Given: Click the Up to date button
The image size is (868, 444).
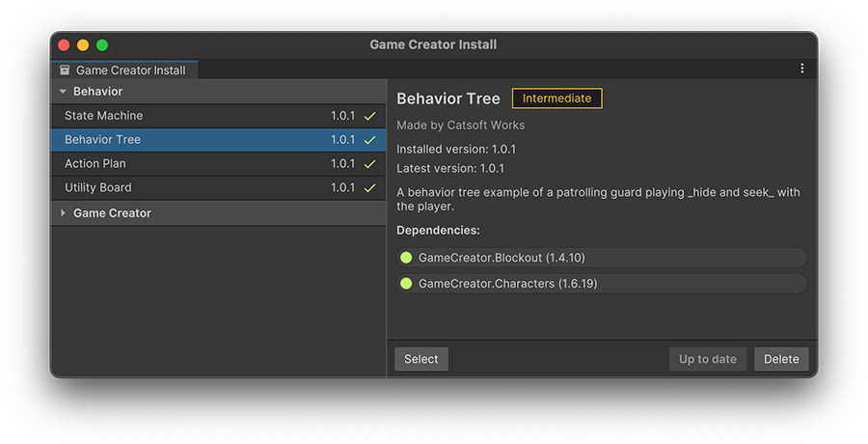Looking at the screenshot, I should click(708, 359).
